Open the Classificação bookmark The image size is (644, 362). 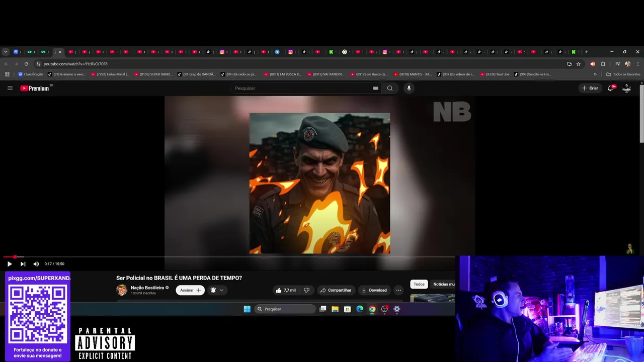click(x=30, y=74)
